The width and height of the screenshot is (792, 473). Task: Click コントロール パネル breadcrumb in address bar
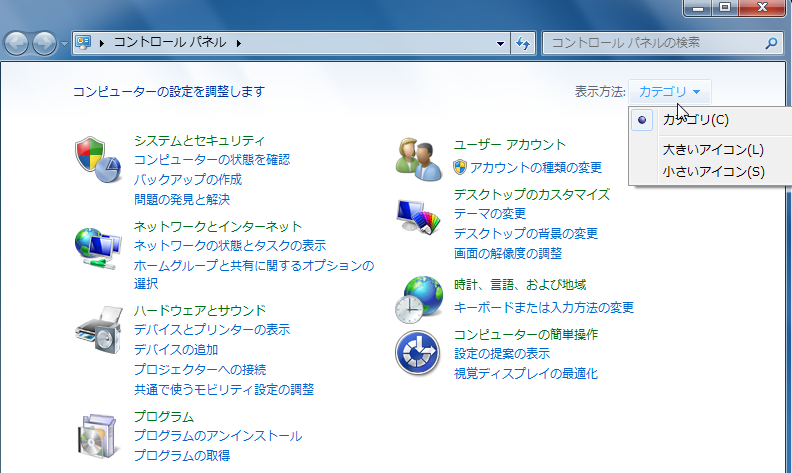pos(170,42)
